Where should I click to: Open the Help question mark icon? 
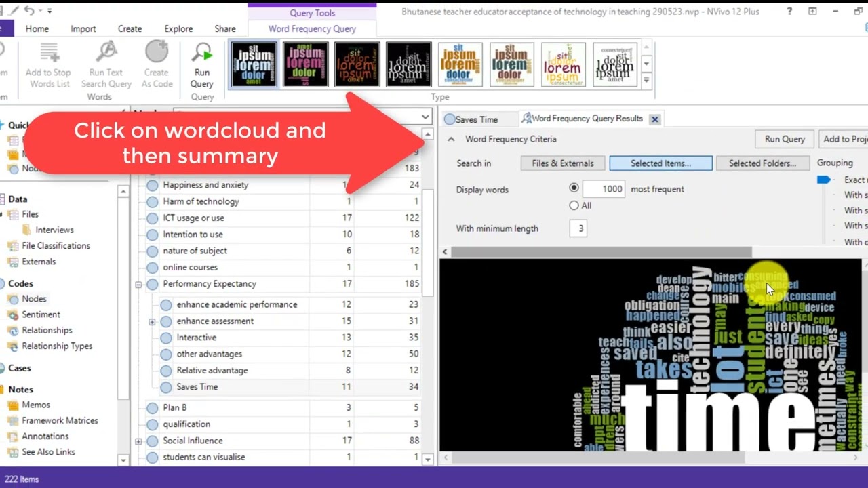(789, 12)
